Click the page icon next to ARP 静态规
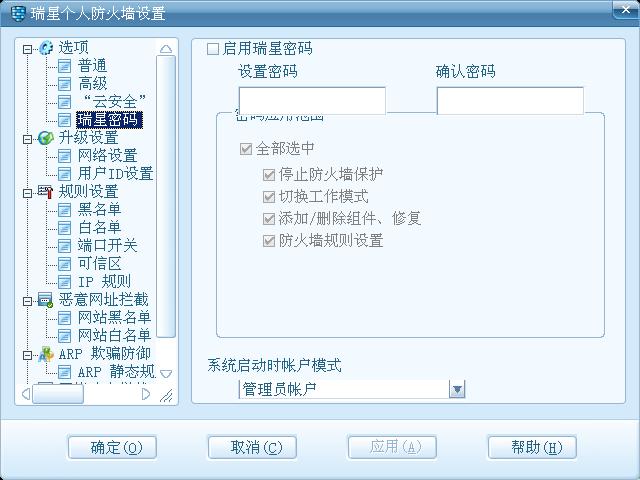Screen dimensions: 640x480 coord(64,372)
